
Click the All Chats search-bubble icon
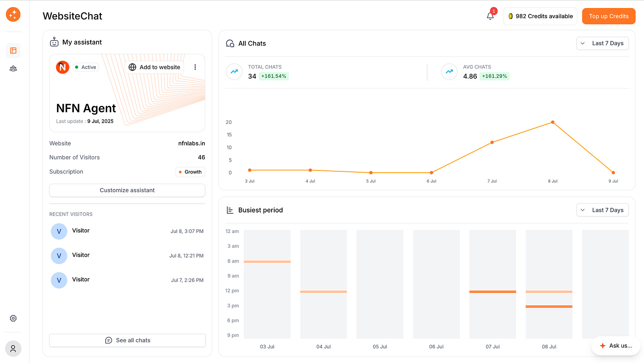(x=230, y=43)
